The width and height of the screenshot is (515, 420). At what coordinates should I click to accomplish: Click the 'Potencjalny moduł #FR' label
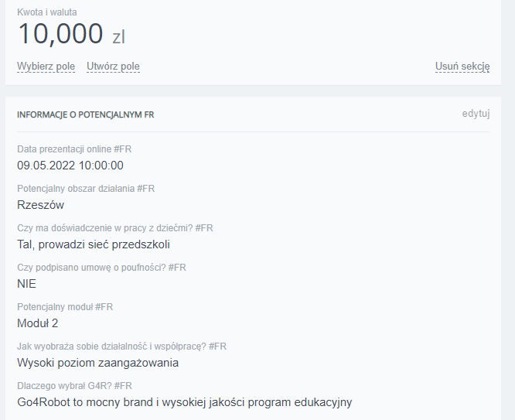point(65,306)
